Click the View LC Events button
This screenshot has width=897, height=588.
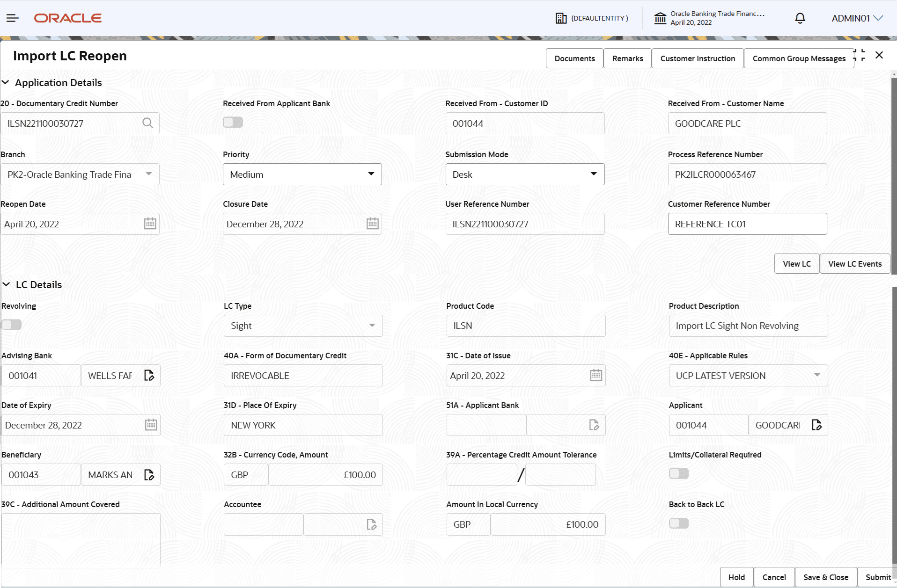pos(855,263)
